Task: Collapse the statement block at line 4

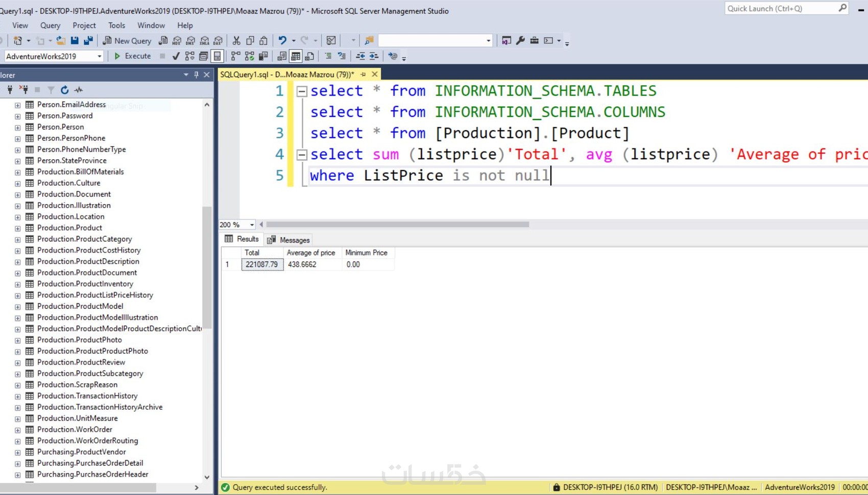Action: pos(302,155)
